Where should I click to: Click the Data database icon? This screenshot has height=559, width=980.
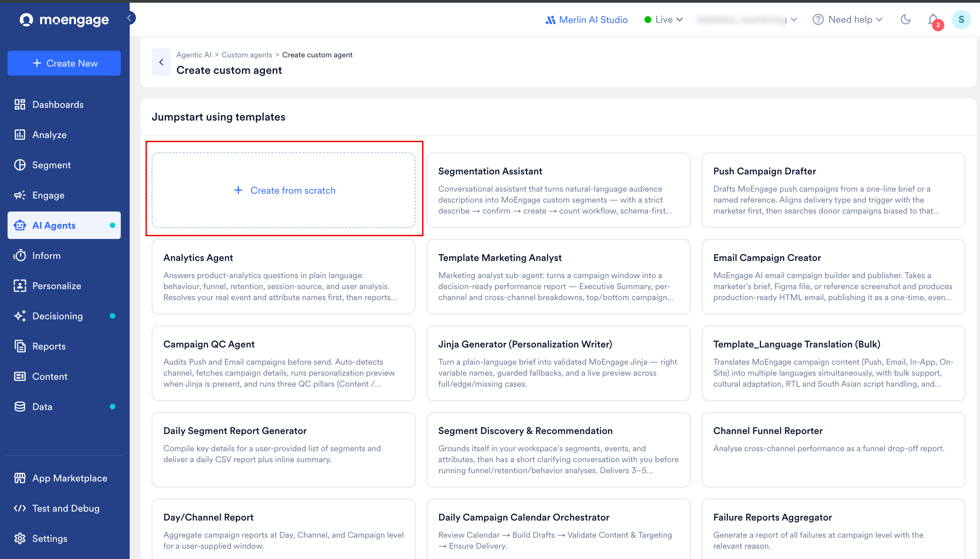pyautogui.click(x=20, y=407)
